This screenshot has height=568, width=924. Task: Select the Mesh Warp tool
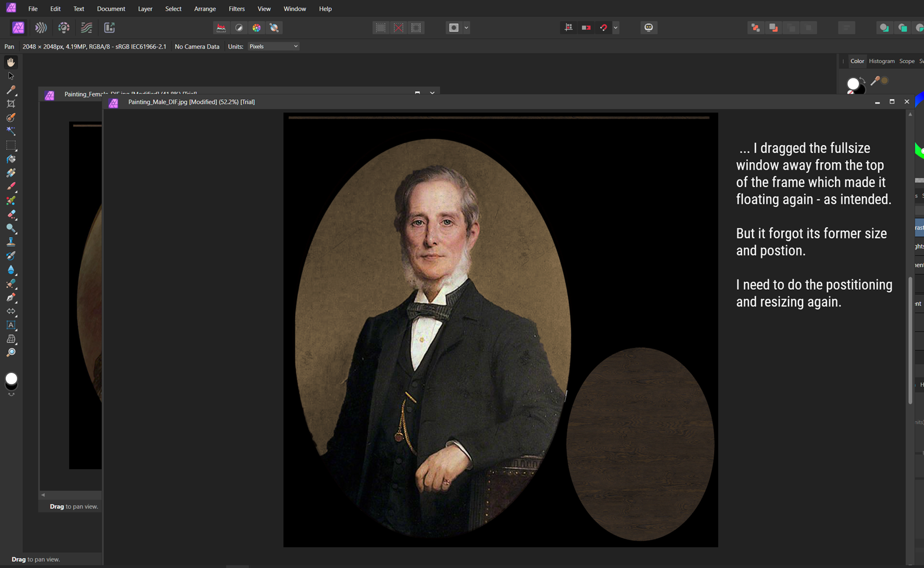pos(10,339)
